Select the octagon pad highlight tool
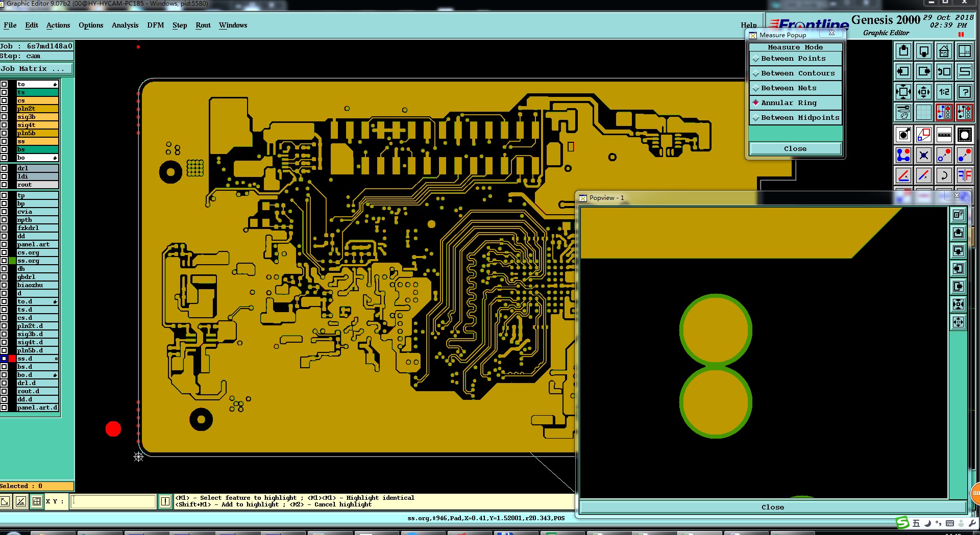Viewport: 980px width, 535px height. (965, 135)
